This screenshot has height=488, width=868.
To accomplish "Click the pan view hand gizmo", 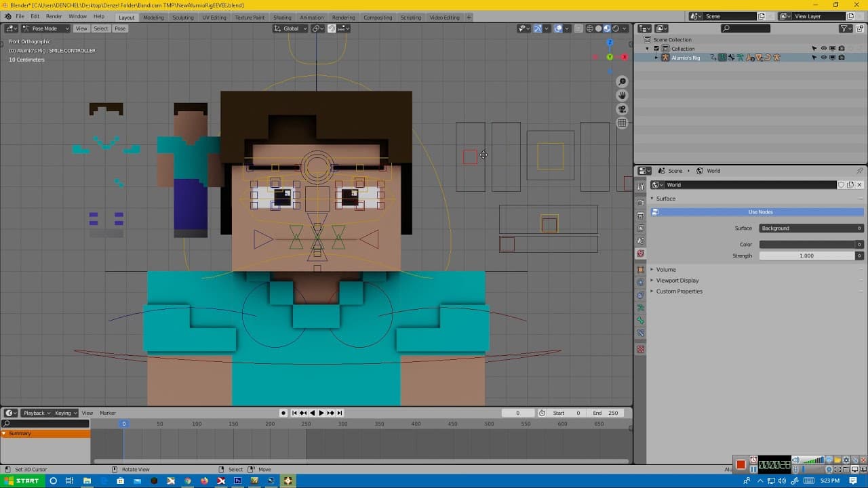I will pyautogui.click(x=622, y=95).
